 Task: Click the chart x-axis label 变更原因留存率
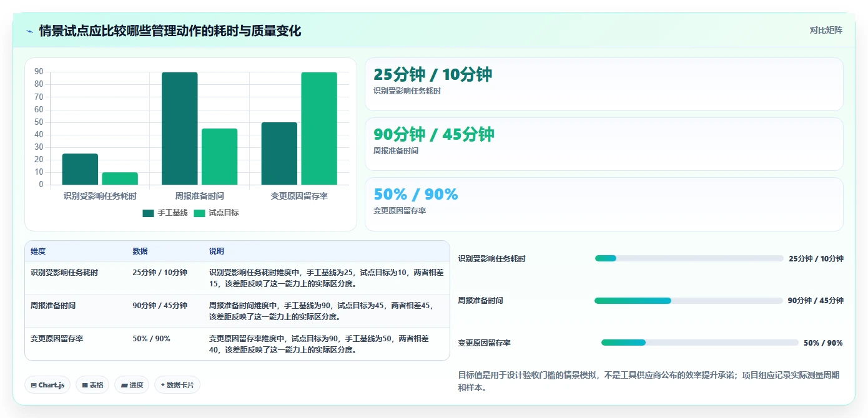click(299, 196)
